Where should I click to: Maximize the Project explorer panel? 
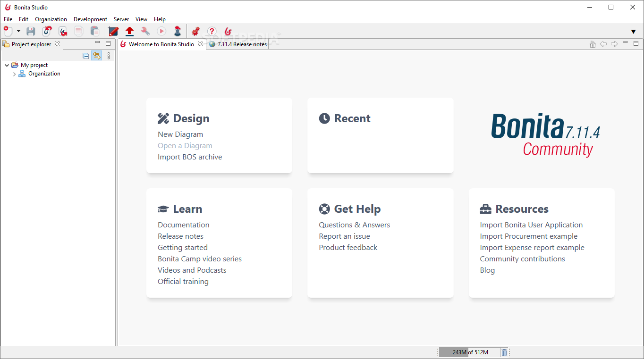coord(108,43)
